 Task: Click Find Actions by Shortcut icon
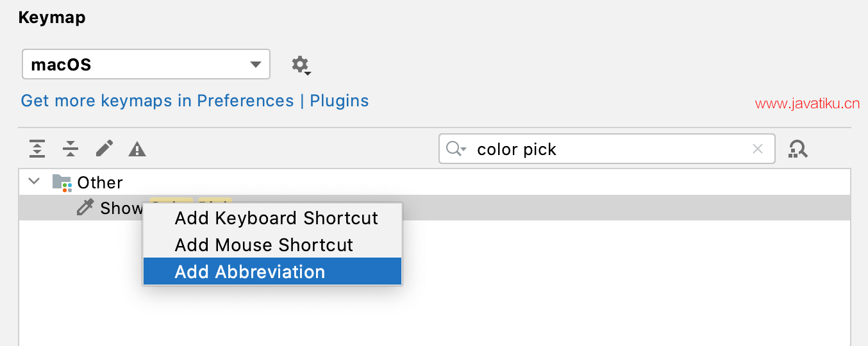click(798, 149)
